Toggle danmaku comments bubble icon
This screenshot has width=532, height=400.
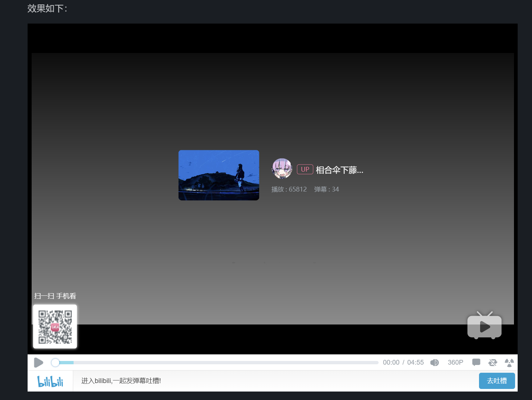(476, 362)
